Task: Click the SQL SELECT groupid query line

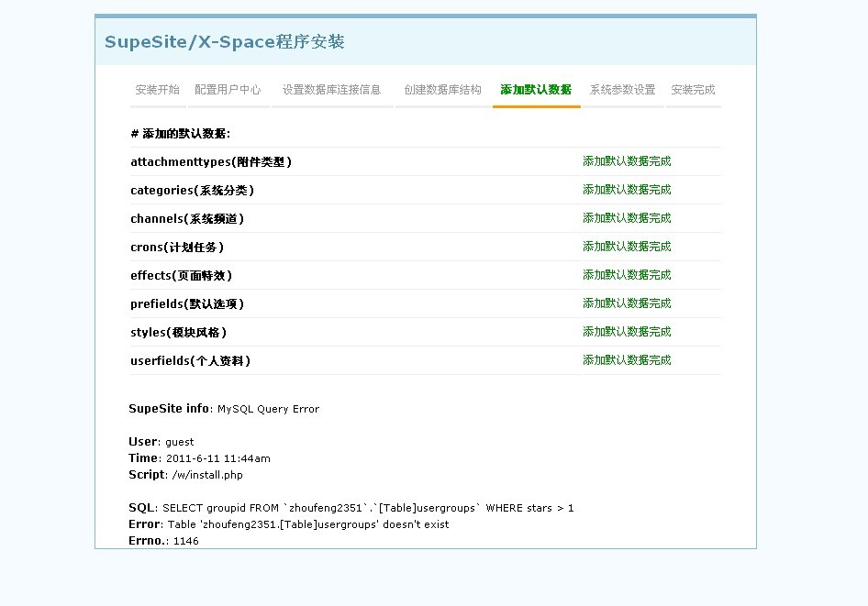Action: tap(351, 508)
